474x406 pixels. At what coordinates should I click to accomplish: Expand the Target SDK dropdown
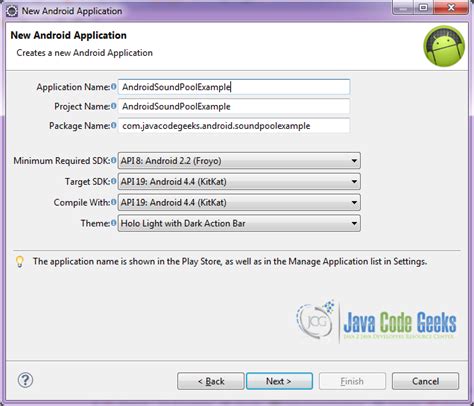click(239, 182)
